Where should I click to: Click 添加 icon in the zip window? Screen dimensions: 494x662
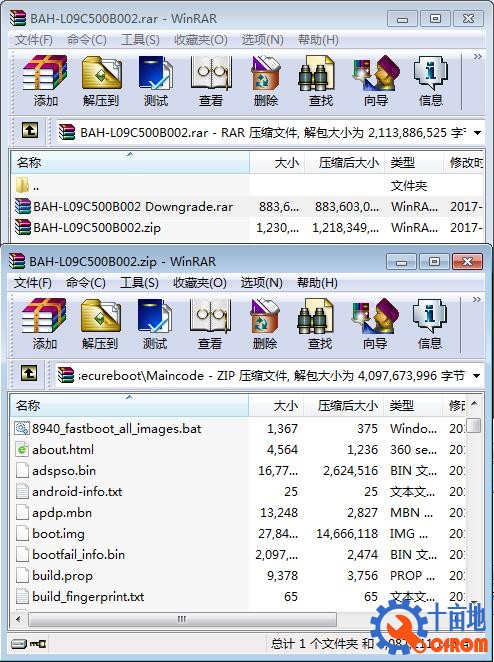(x=44, y=316)
